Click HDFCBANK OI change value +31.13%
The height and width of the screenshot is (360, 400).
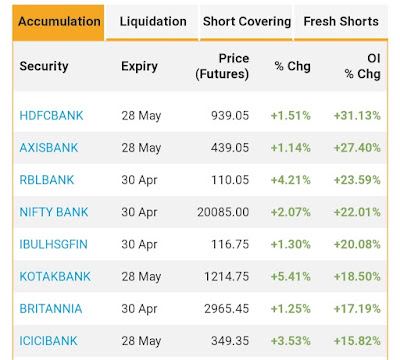click(x=357, y=116)
